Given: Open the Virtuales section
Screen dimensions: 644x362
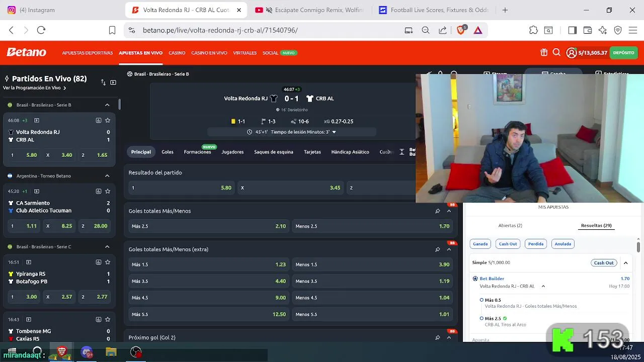Looking at the screenshot, I should pos(245,53).
